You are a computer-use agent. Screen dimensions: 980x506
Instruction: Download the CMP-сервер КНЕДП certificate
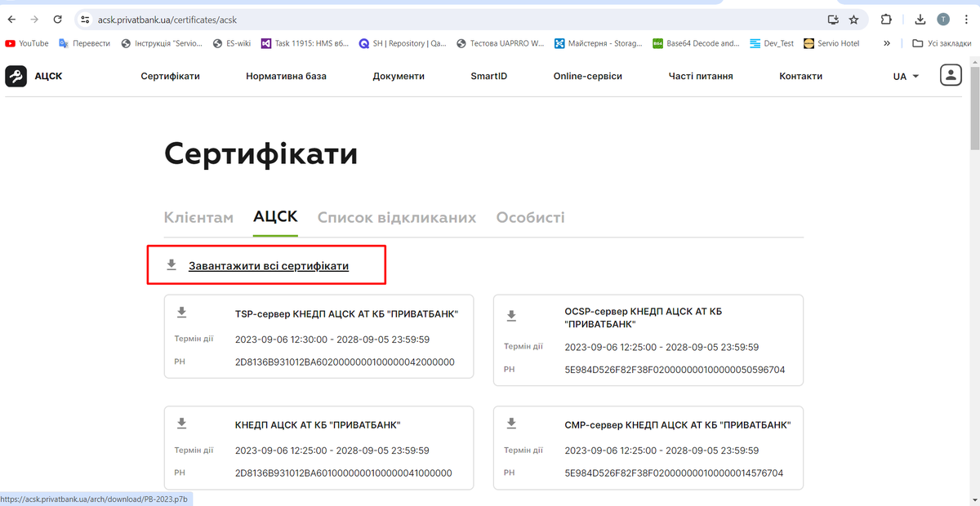[x=511, y=423]
